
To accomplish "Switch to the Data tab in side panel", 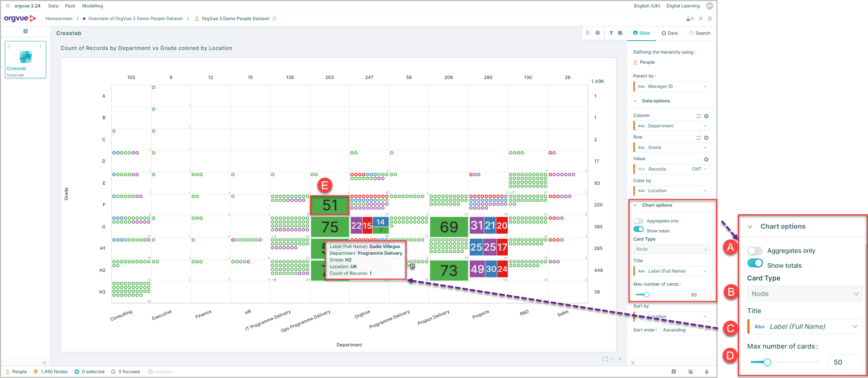I will tap(669, 33).
